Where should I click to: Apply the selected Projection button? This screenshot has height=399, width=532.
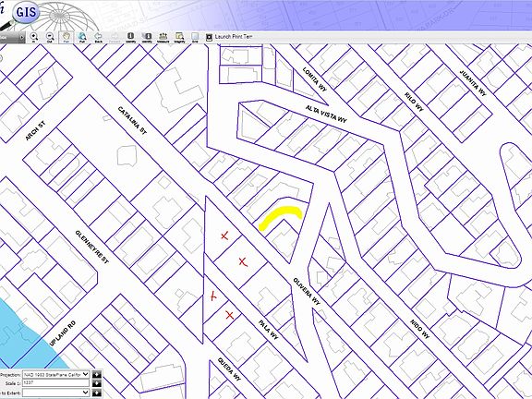click(x=97, y=374)
